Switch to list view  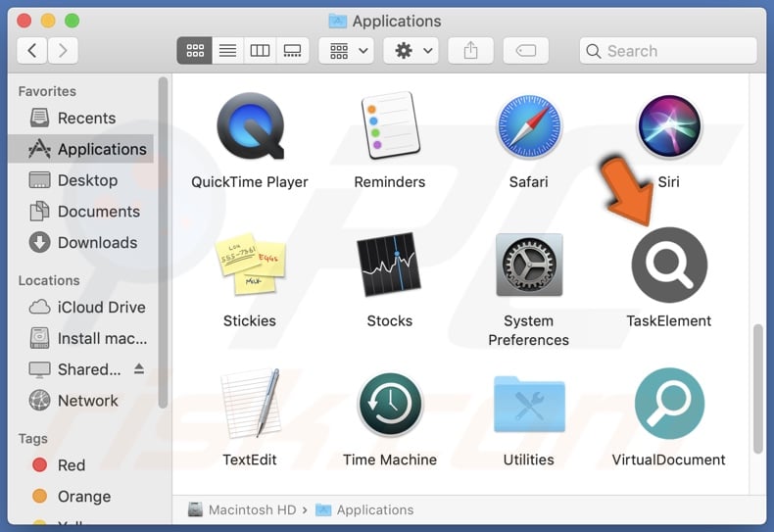click(x=227, y=50)
